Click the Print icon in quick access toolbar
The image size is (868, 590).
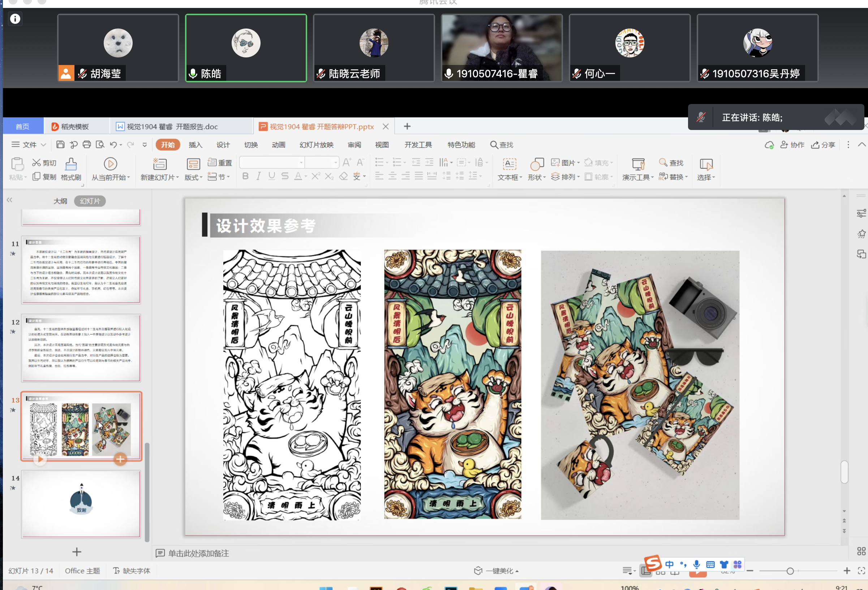pos(87,144)
